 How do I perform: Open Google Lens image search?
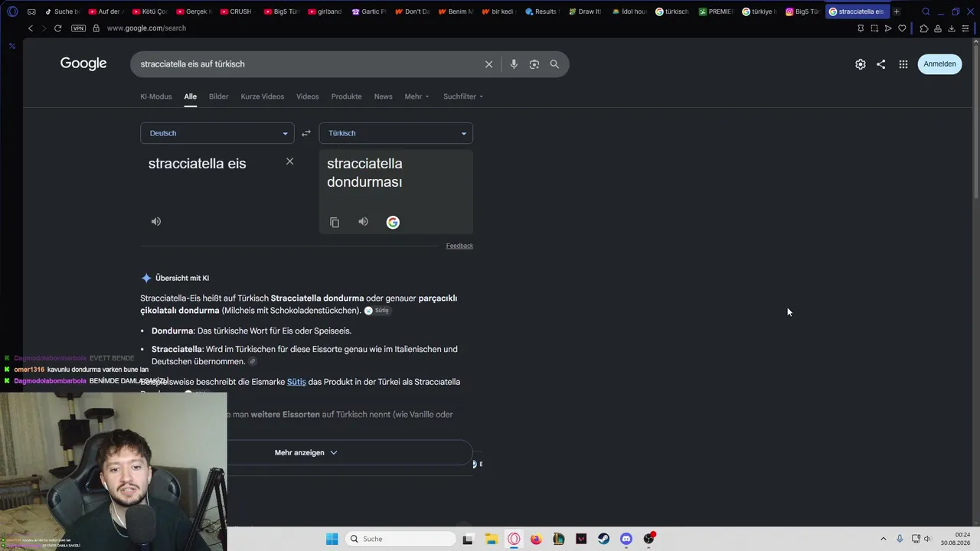pyautogui.click(x=534, y=64)
